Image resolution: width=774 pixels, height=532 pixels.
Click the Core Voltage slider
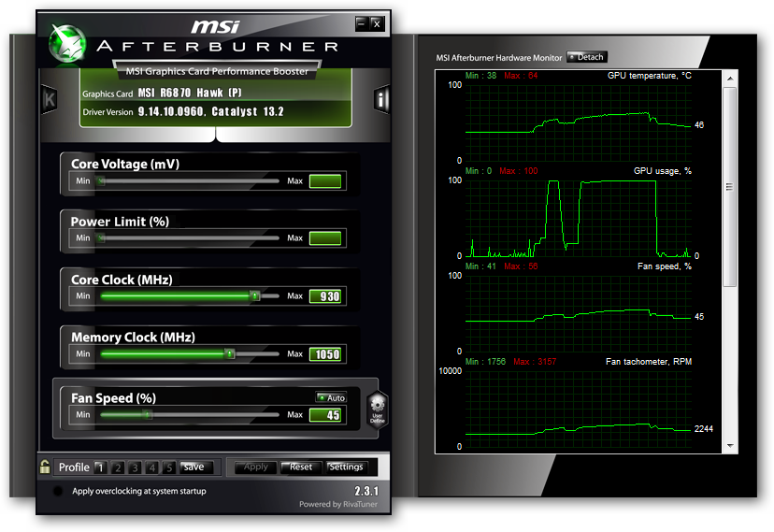[190, 181]
